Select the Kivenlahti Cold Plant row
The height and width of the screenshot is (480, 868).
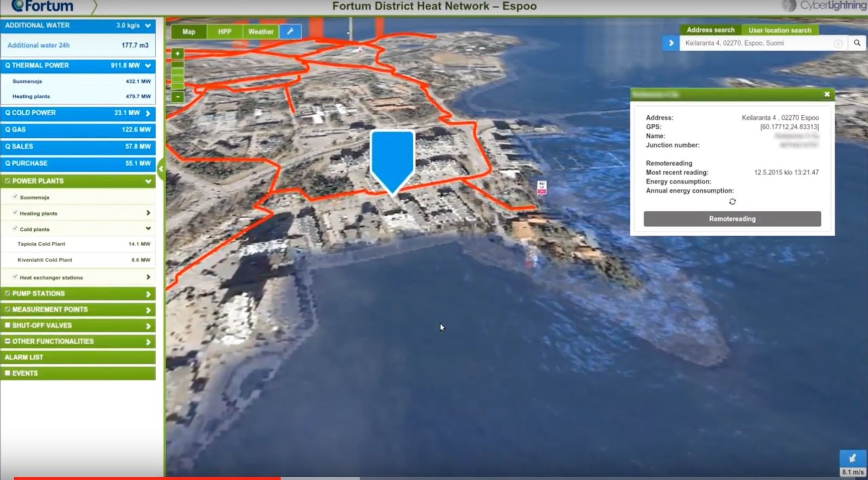click(x=78, y=260)
